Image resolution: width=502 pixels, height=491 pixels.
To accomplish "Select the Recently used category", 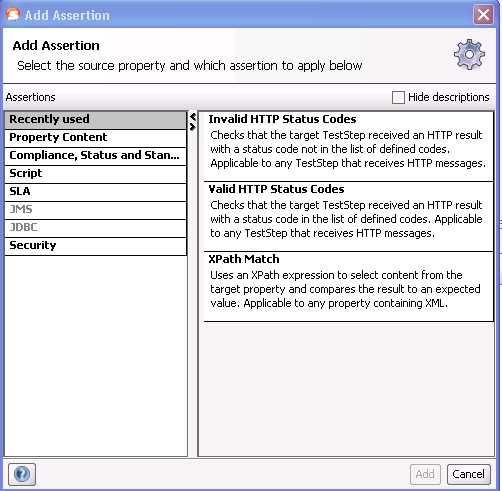I will 96,120.
